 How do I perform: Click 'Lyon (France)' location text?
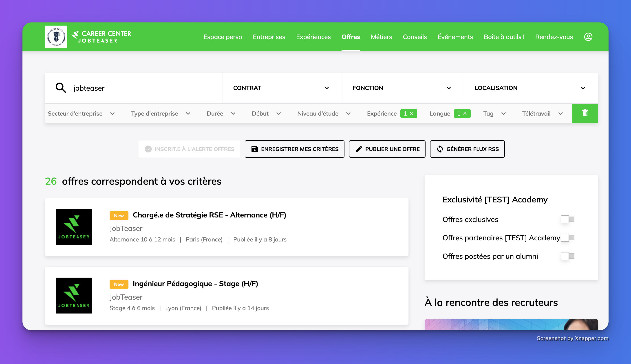(x=183, y=308)
